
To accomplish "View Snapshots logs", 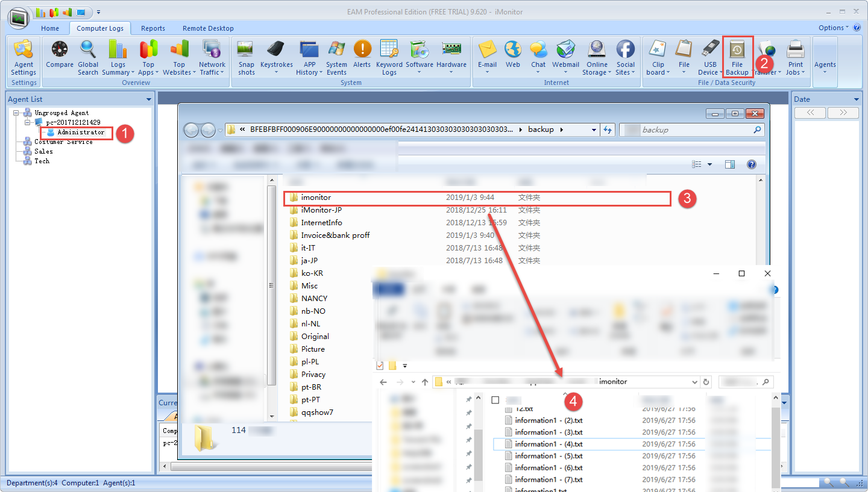I will pyautogui.click(x=246, y=58).
